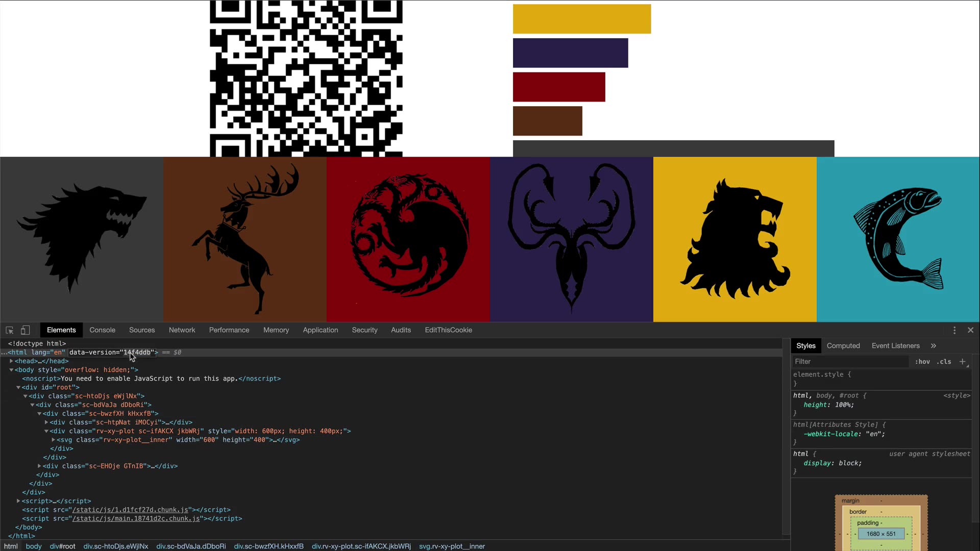This screenshot has height=551, width=980.
Task: Select the Greyjoy kraken sigil tile
Action: click(572, 239)
